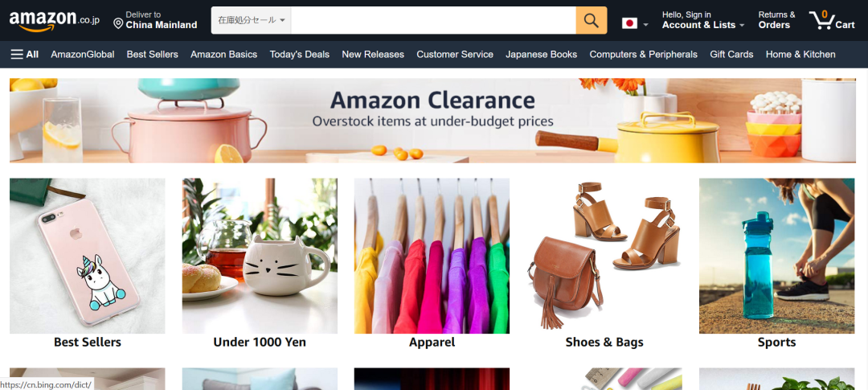Click the Amazon.co.jp logo
The height and width of the screenshot is (390, 868).
pos(55,21)
